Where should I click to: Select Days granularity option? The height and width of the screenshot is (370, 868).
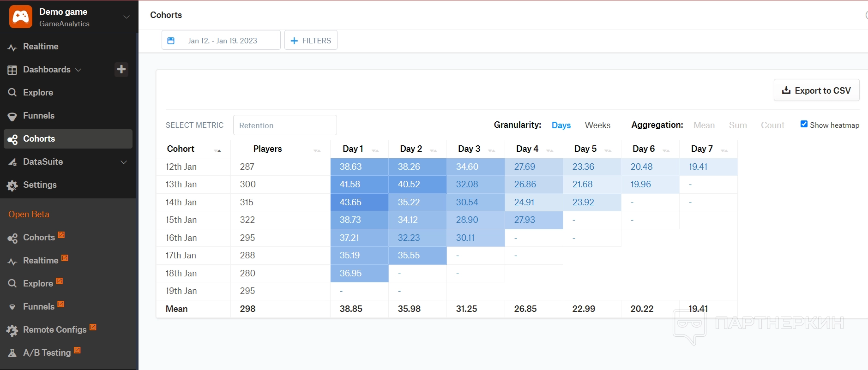click(x=561, y=125)
